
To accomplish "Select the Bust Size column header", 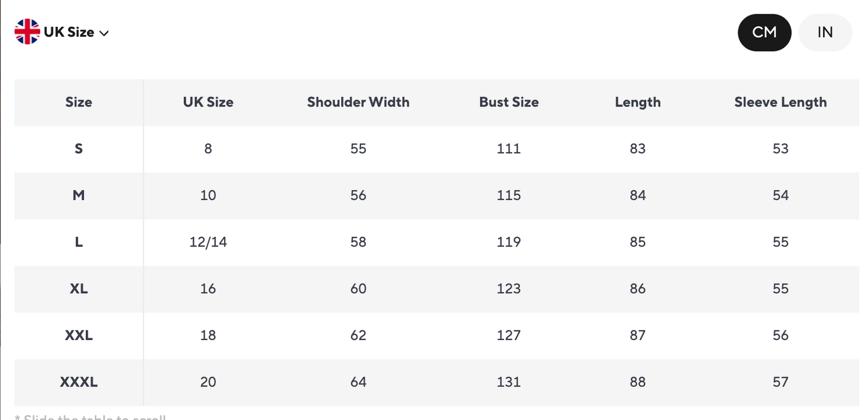I will pyautogui.click(x=509, y=102).
